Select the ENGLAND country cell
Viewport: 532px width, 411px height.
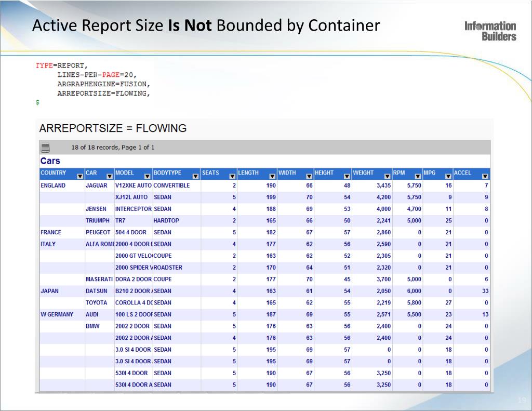[53, 185]
